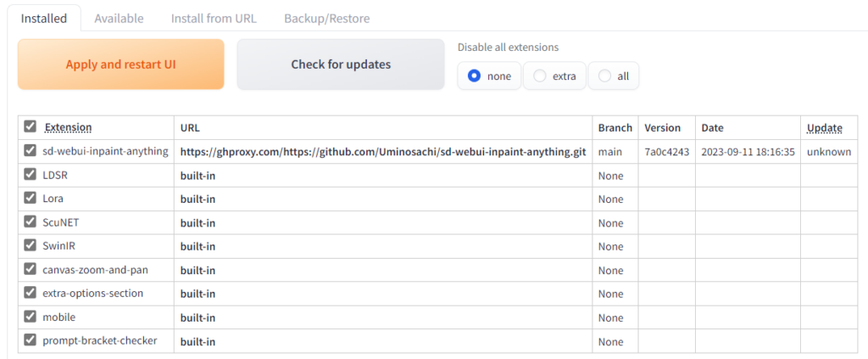Disable the LDSR extension checkbox
Viewport: 868px width, 359px height.
(x=31, y=175)
